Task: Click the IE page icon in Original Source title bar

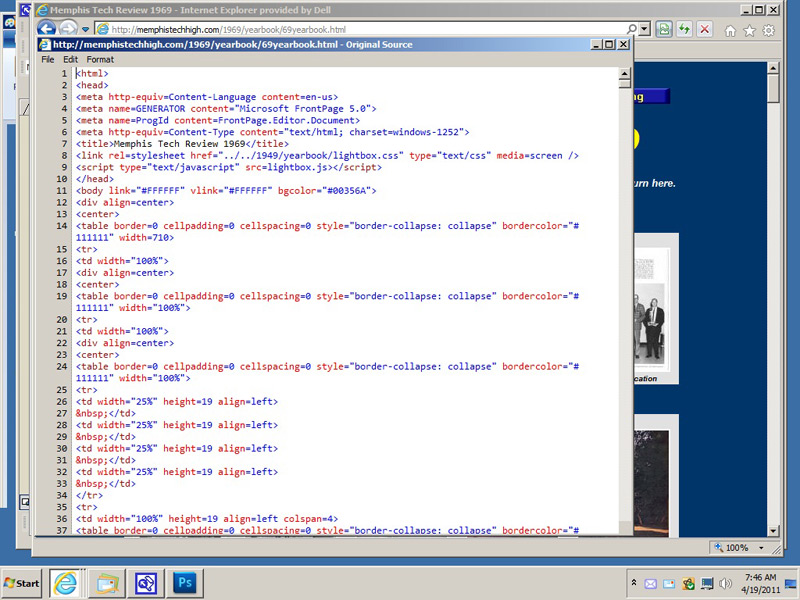Action: (45, 44)
